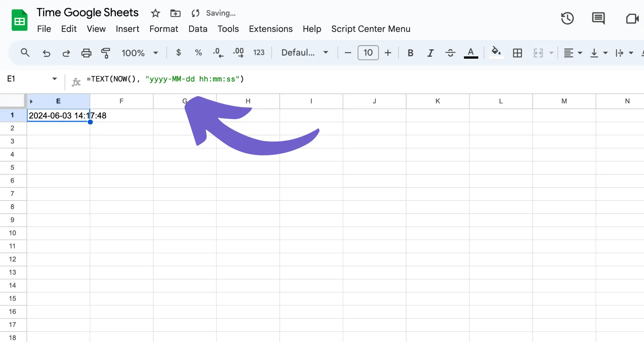Open the View menu
This screenshot has height=342, width=644.
click(96, 29)
